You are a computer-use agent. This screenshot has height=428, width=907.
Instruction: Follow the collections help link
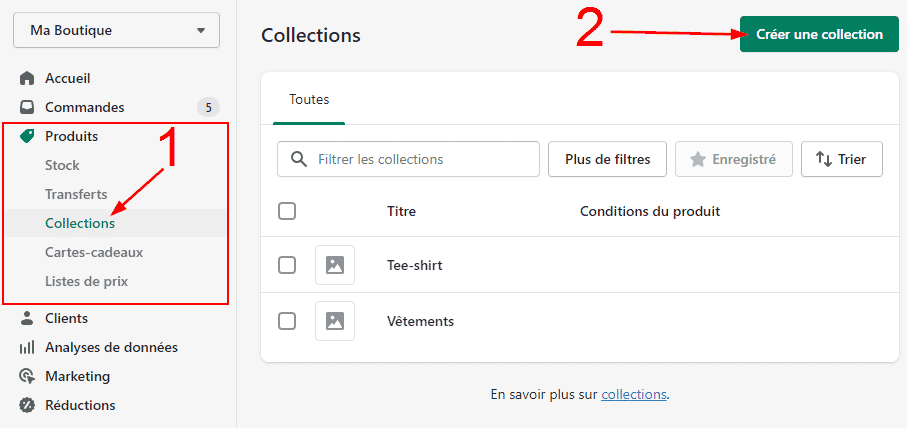(x=633, y=394)
